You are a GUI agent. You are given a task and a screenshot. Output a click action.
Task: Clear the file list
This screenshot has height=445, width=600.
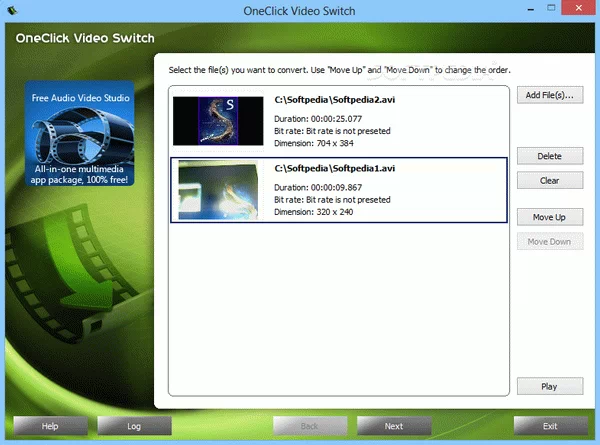coord(550,181)
